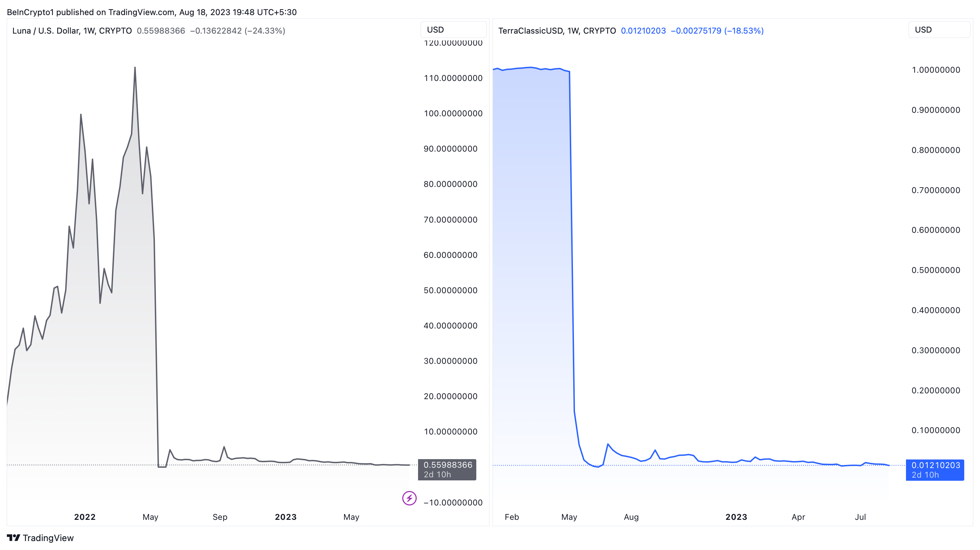Click the -18.53% change value in blue header

tap(744, 31)
